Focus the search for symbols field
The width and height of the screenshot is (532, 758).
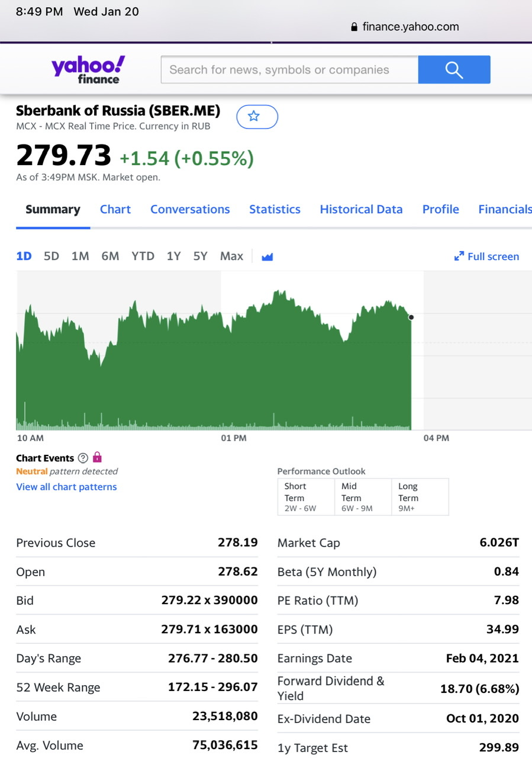[289, 70]
